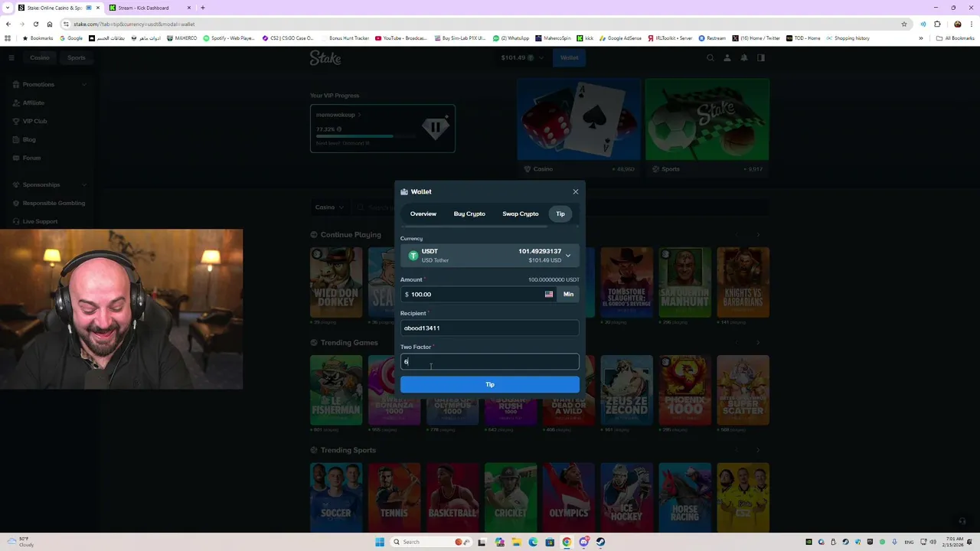980x551 pixels.
Task: Open the Phoenix 1000 game thumbnail
Action: [684, 390]
